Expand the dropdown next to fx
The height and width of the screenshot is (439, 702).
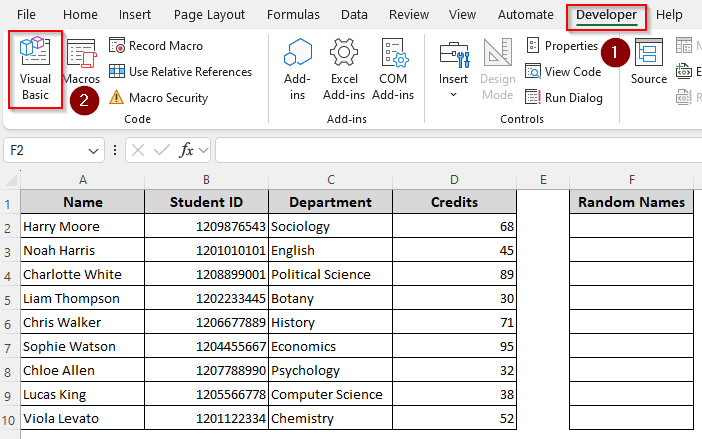203,150
